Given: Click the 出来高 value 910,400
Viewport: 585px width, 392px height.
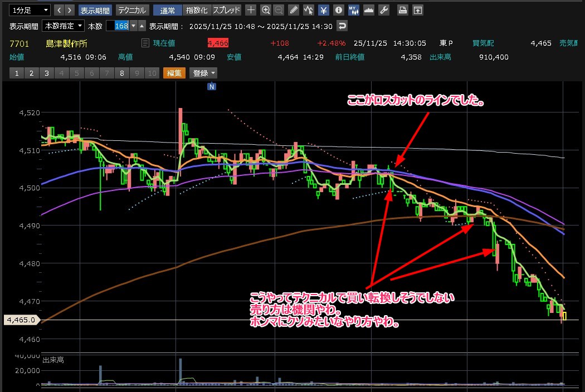Looking at the screenshot, I should coord(494,57).
